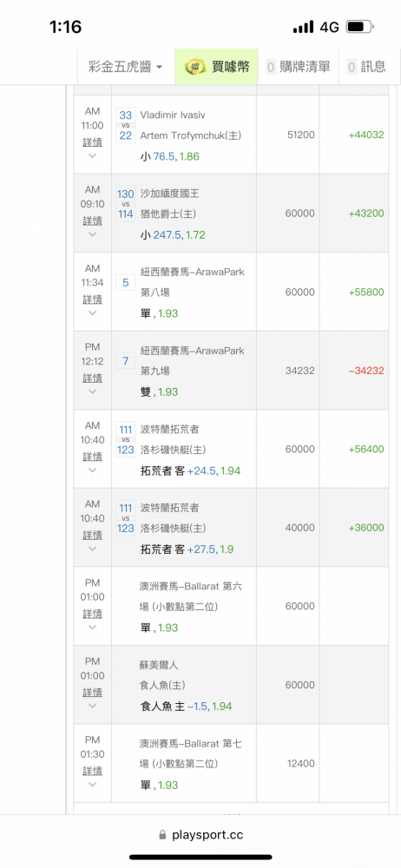Open 詳情 for Vladimir Ivasiv match
Viewport: 401px width, 868px height.
[93, 141]
